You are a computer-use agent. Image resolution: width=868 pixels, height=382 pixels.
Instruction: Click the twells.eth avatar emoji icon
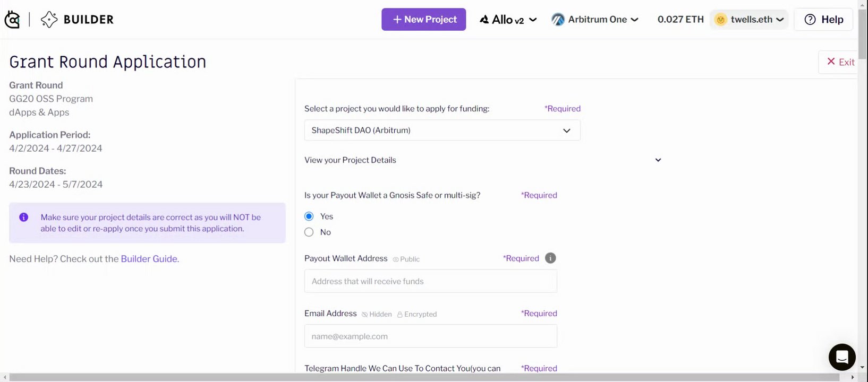[x=720, y=20]
